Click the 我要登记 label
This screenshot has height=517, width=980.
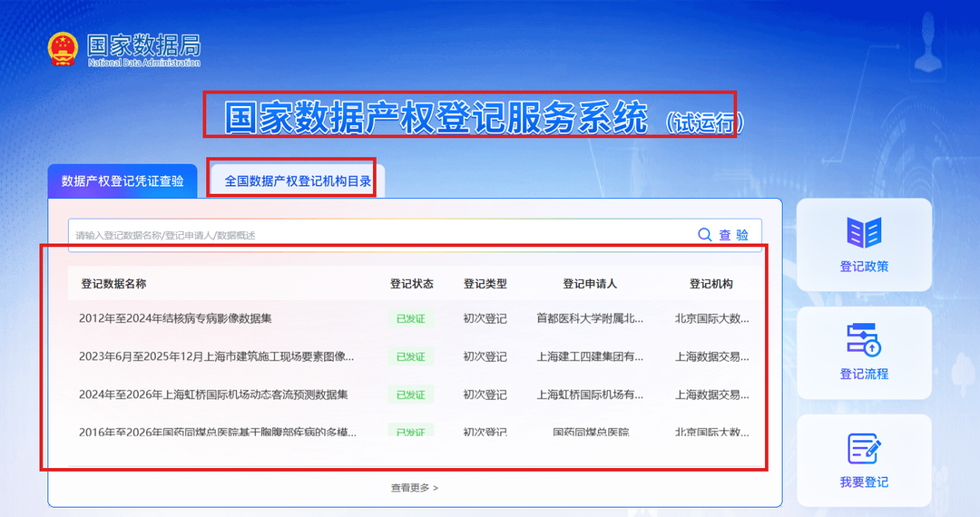(864, 482)
